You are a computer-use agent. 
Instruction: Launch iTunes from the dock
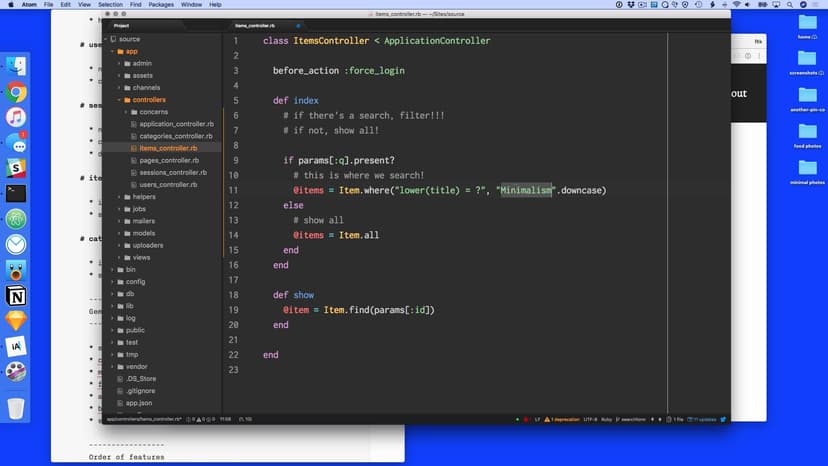pyautogui.click(x=16, y=118)
